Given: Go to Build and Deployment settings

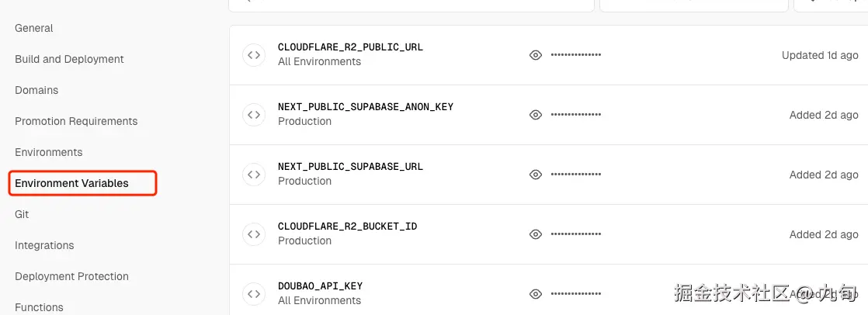Looking at the screenshot, I should [69, 59].
